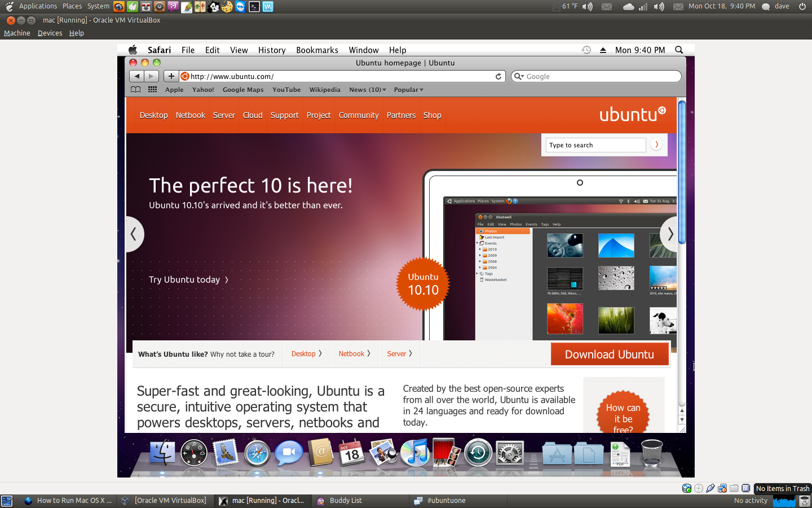This screenshot has height=508, width=812.
Task: Open the Community page link
Action: click(x=359, y=115)
